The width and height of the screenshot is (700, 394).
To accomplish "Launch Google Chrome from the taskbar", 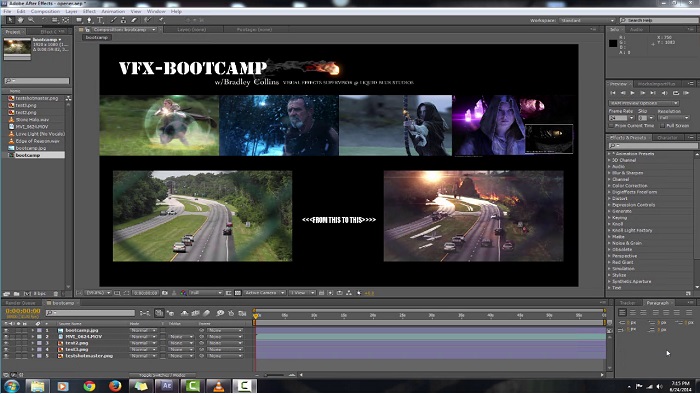I will click(x=89, y=386).
